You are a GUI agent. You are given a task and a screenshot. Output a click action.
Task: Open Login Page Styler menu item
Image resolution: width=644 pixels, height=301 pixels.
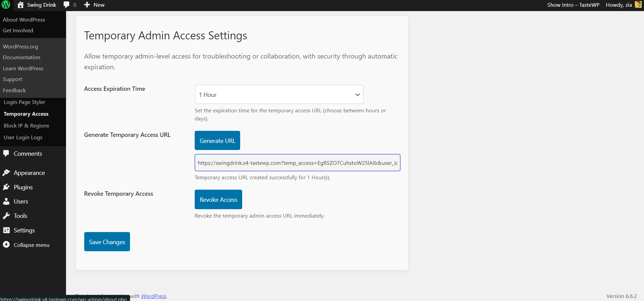coord(24,102)
